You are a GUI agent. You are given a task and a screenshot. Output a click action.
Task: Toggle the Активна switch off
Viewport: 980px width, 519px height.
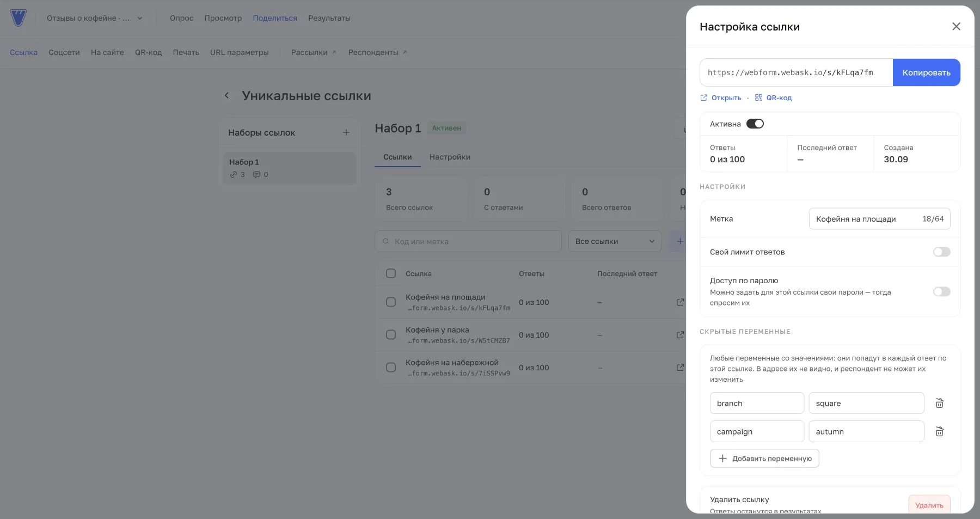755,124
